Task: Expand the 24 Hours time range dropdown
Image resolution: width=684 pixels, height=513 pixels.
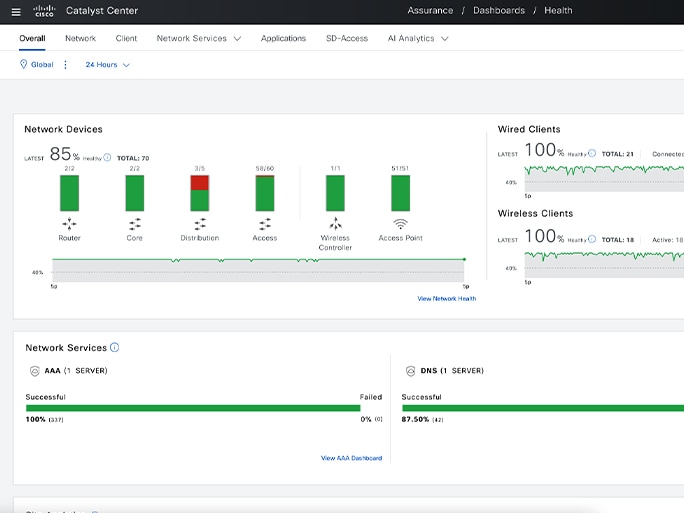Action: tap(107, 65)
